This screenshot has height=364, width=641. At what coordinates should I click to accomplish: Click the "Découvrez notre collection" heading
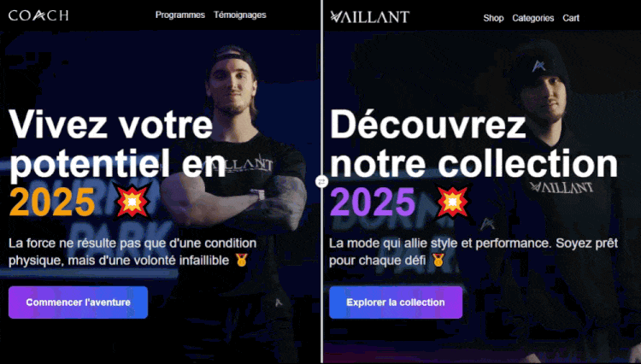point(473,144)
